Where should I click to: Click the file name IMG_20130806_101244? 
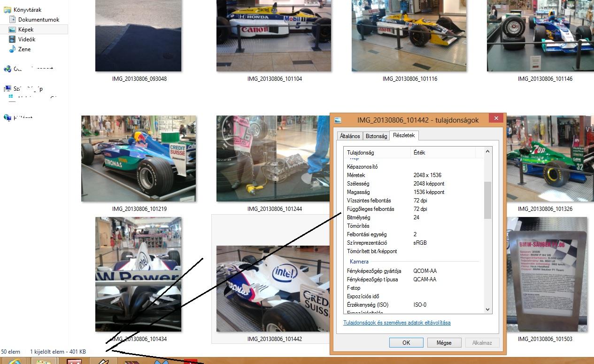pos(275,209)
